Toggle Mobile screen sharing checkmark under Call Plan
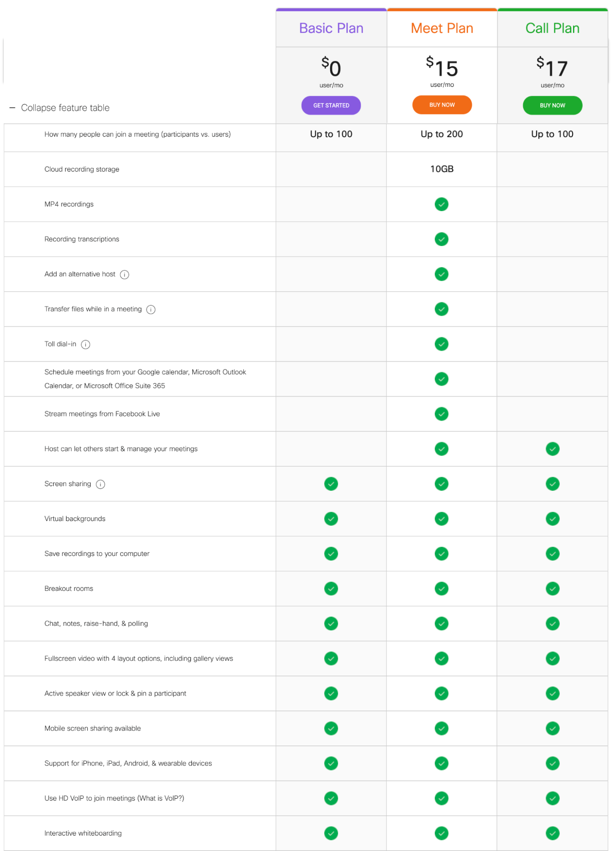The height and width of the screenshot is (851, 616). [x=552, y=728]
